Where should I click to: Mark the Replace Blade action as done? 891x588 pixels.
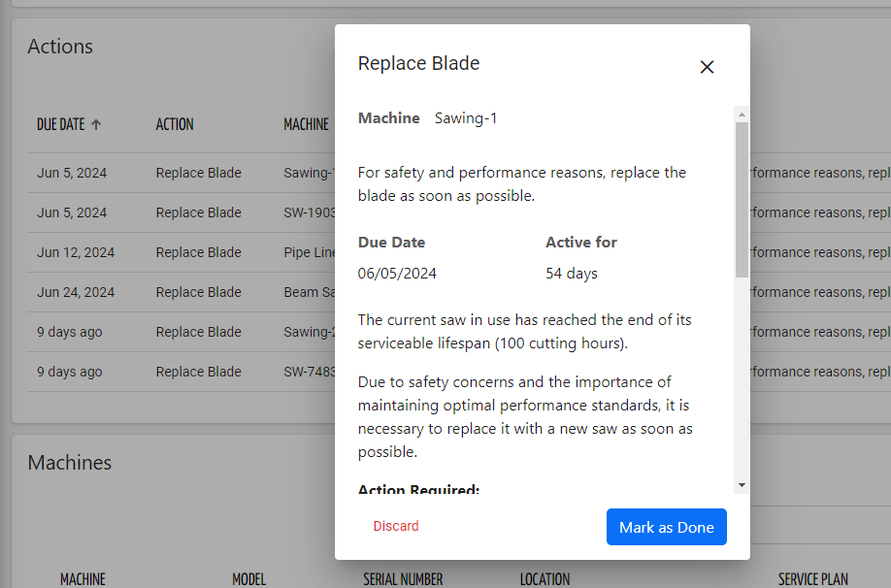667,527
